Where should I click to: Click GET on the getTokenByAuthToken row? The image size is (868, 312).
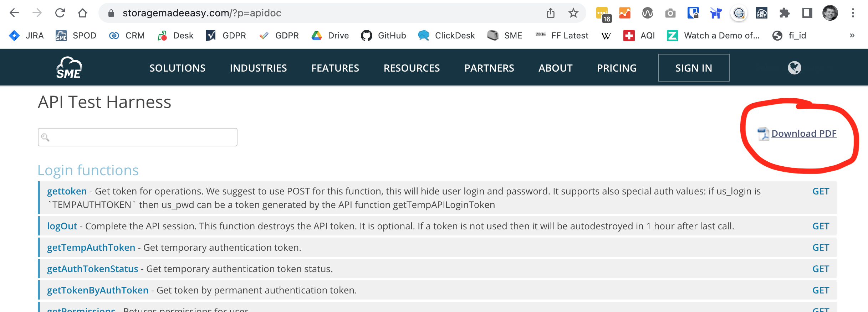pyautogui.click(x=821, y=290)
